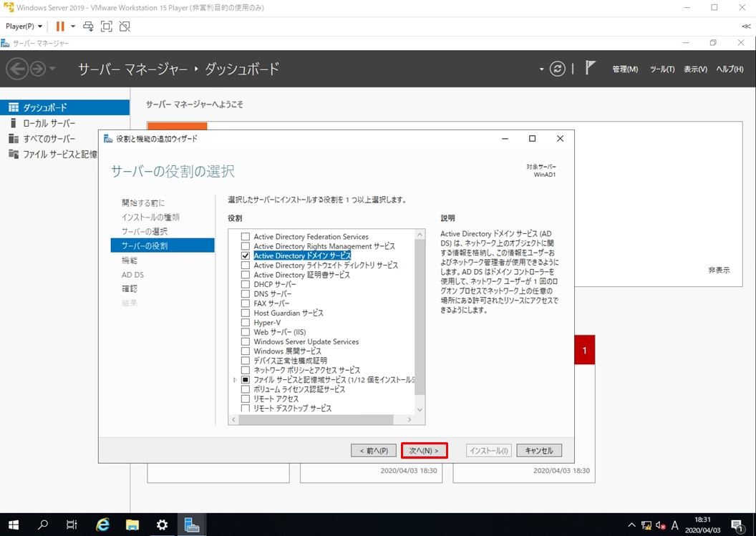This screenshot has height=536, width=756.
Task: Open the navigation history dropdown beside forward arrow
Action: (x=52, y=69)
